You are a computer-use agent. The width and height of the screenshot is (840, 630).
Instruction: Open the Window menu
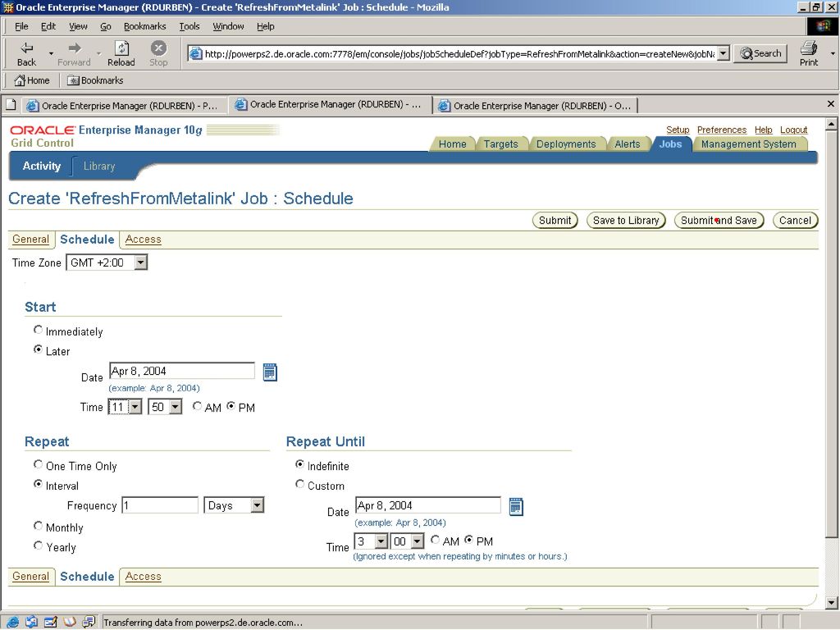coord(228,26)
